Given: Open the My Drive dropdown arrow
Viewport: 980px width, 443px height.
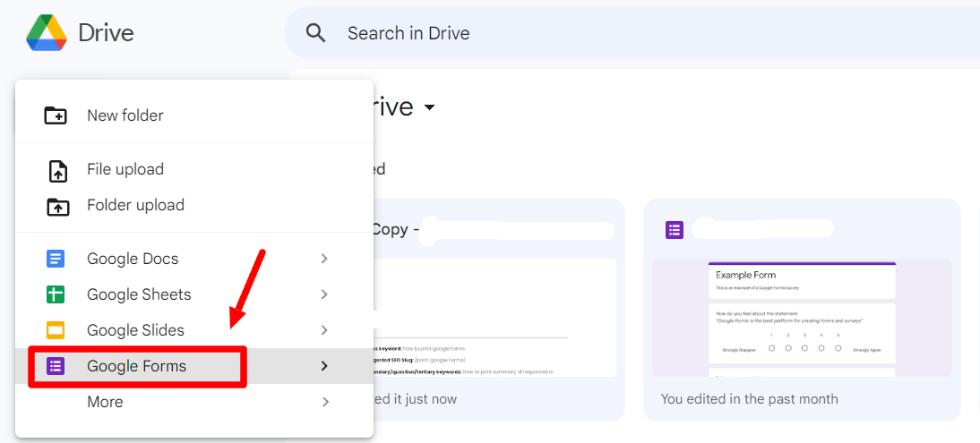Looking at the screenshot, I should click(x=429, y=107).
